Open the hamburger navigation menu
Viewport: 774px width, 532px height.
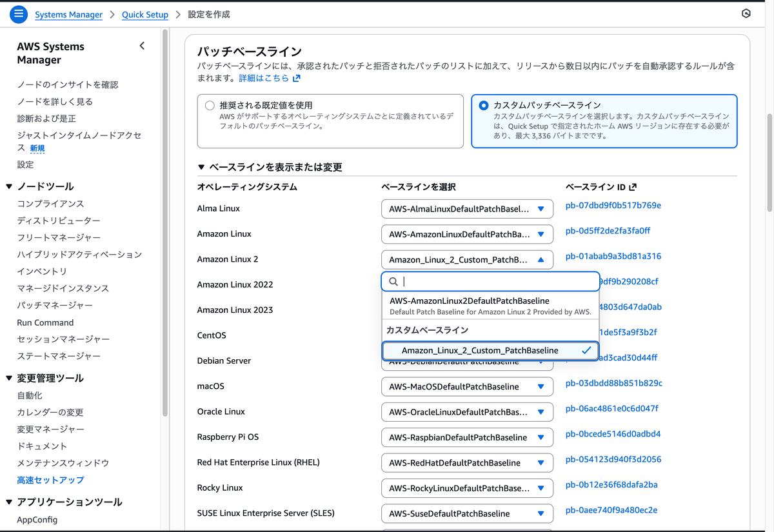tap(19, 14)
